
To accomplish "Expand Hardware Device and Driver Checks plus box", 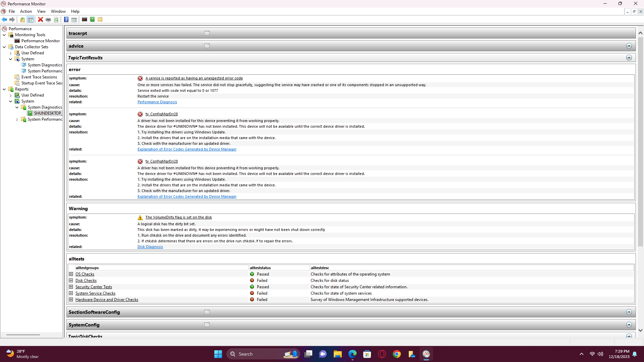I will [71, 300].
